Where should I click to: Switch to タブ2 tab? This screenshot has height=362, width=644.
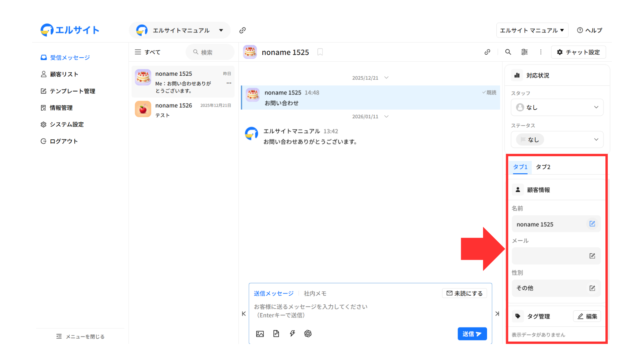pyautogui.click(x=543, y=167)
